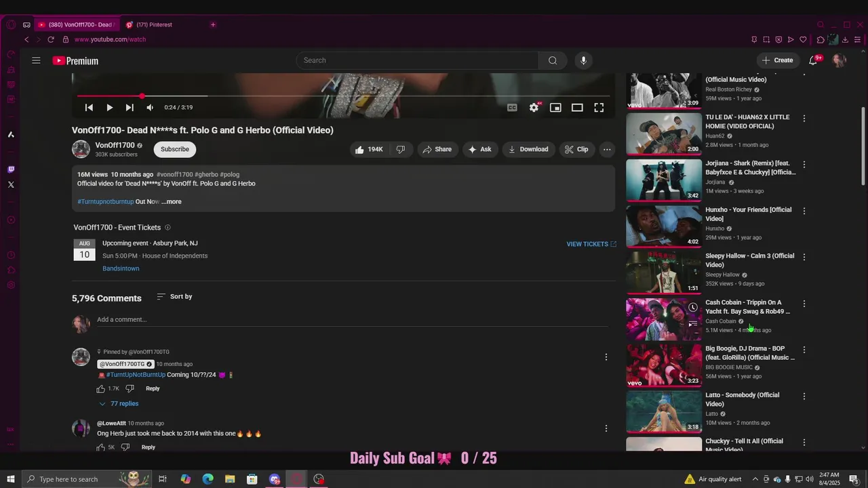Viewport: 868px width, 488px height.
Task: Open the YouTube guide hamburger menu
Action: (36, 60)
